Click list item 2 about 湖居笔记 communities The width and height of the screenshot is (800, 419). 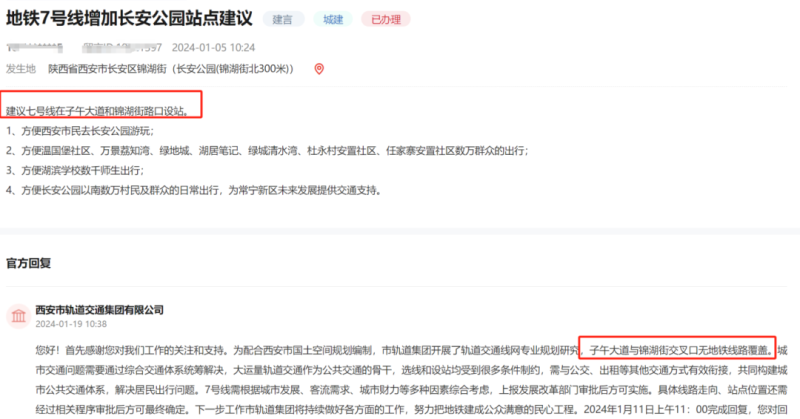point(266,150)
